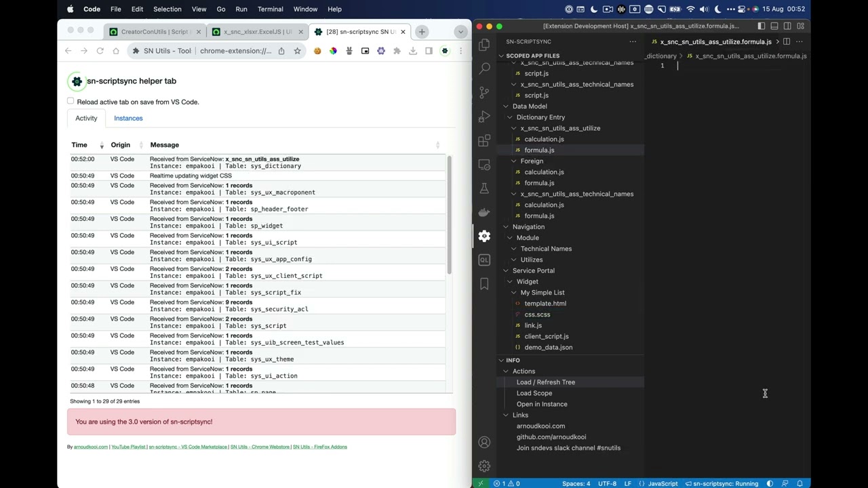
Task: Open the notifications bell in VS Code status bar
Action: [x=800, y=483]
